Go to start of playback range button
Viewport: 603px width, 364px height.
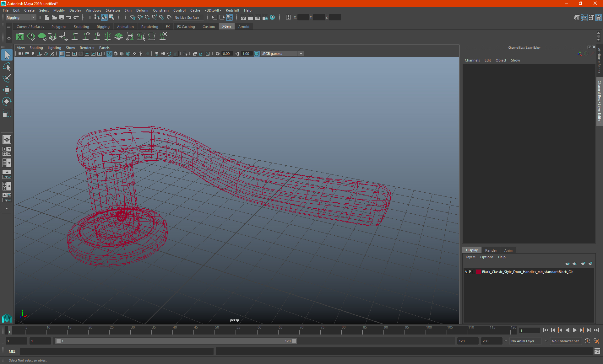coord(546,330)
